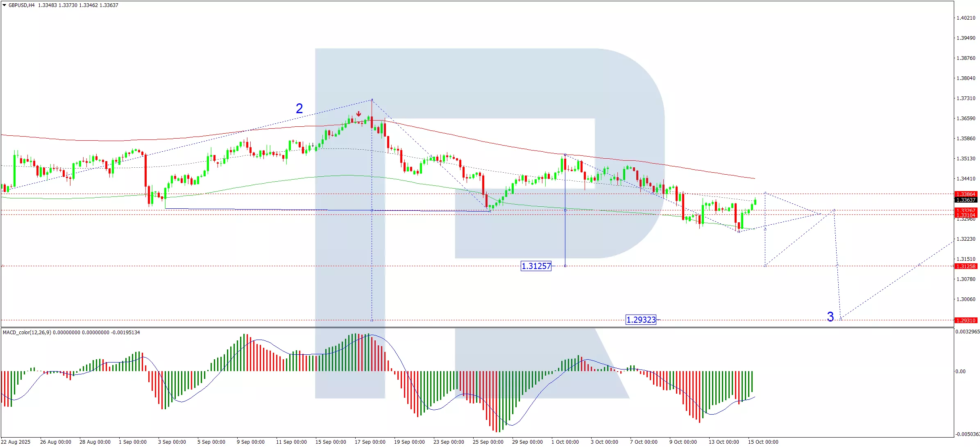
Task: Click the 1 Oct 00:00 time axis label
Action: point(565,442)
